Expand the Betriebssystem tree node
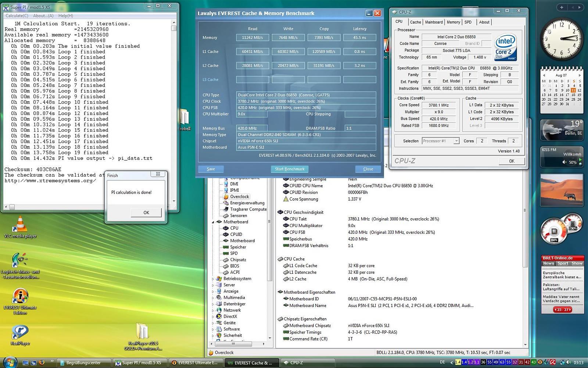This screenshot has height=368, width=588. tap(213, 279)
